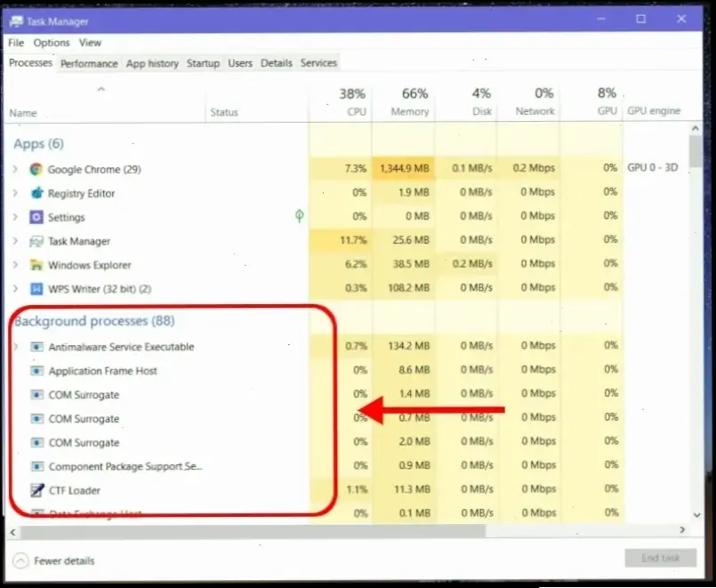This screenshot has height=588, width=716.
Task: Collapse view with Fewer details arrow
Action: tap(20, 560)
